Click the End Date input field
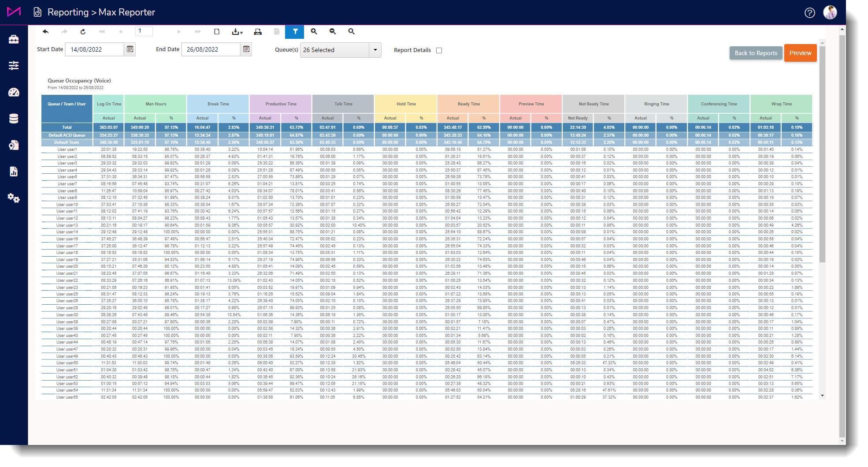Image resolution: width=868 pixels, height=467 pixels. (211, 49)
